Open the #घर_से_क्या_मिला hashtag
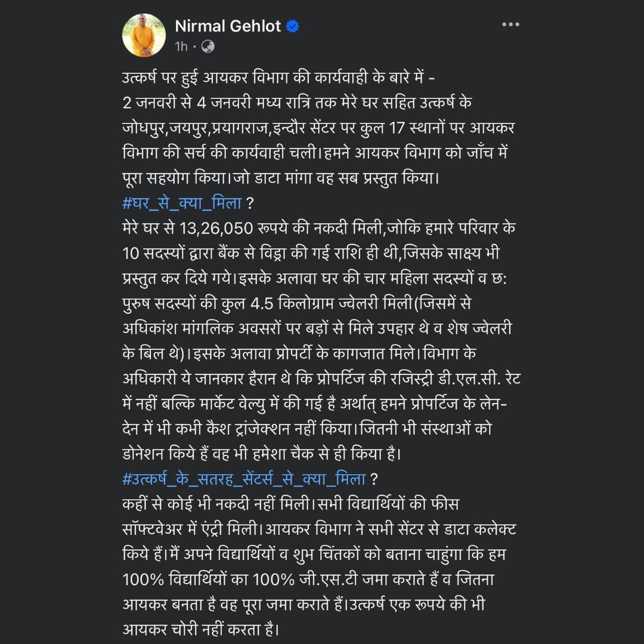Image resolution: width=644 pixels, height=644 pixels. click(182, 203)
